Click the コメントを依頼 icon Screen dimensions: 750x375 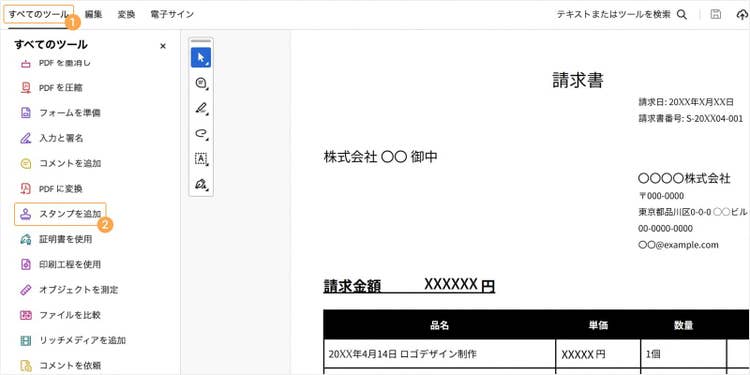(26, 366)
